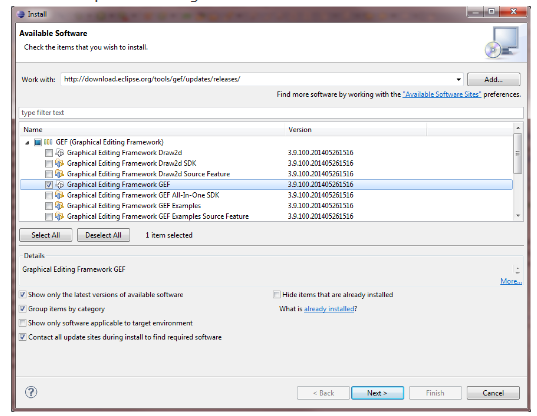Click the Add... button
Image resolution: width=537 pixels, height=416 pixels.
pos(494,79)
